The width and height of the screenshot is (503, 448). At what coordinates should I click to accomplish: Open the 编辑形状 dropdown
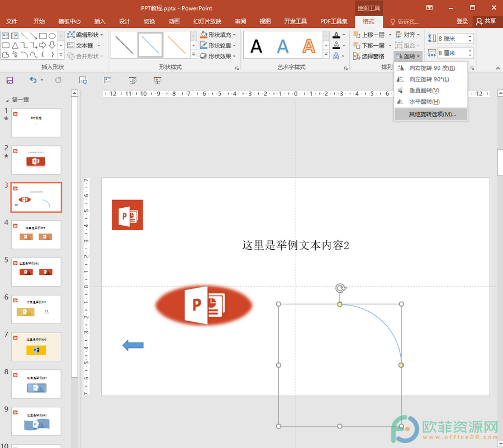pos(86,35)
